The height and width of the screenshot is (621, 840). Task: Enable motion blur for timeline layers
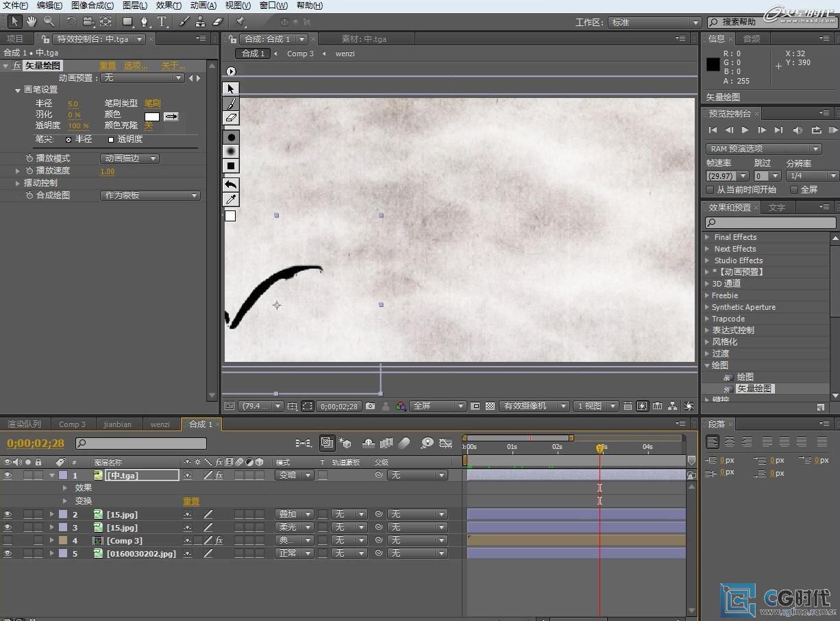coord(404,443)
